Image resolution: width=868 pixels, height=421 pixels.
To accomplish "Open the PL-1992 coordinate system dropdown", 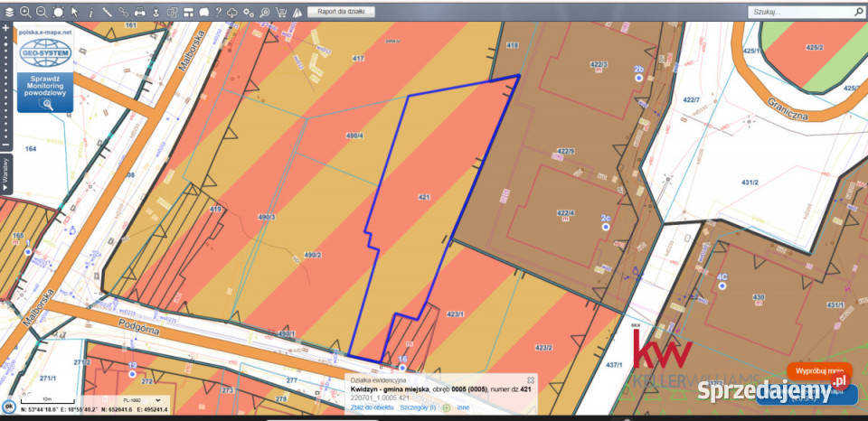I will [141, 399].
